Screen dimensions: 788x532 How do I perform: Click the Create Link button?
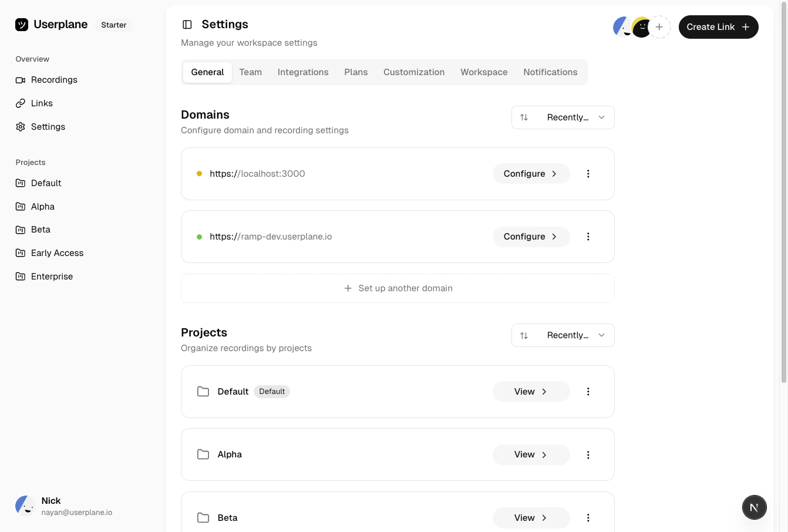[x=718, y=27]
